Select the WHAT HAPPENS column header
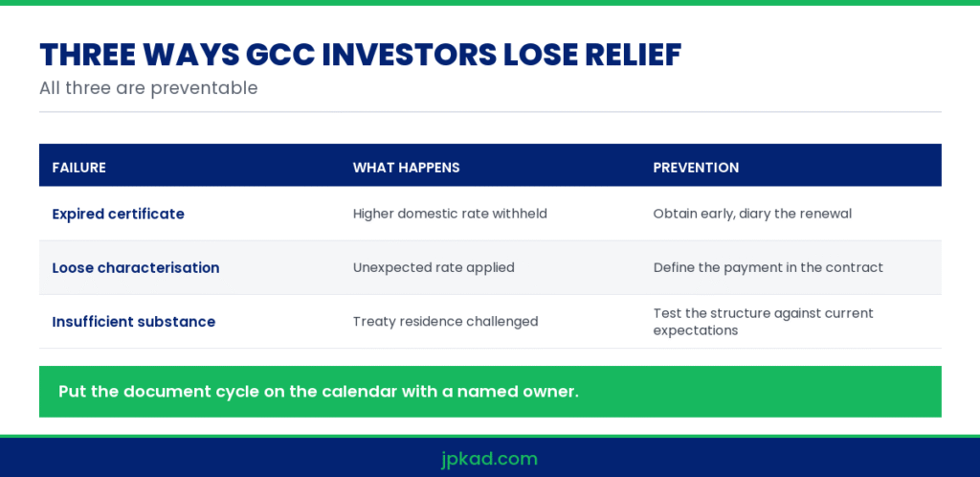980x477 pixels. tap(406, 168)
